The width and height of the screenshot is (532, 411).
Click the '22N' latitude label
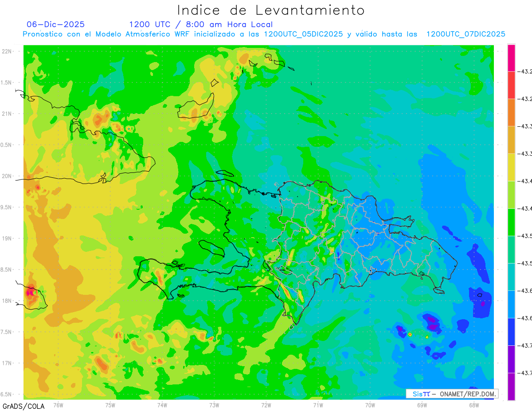[x=7, y=51]
